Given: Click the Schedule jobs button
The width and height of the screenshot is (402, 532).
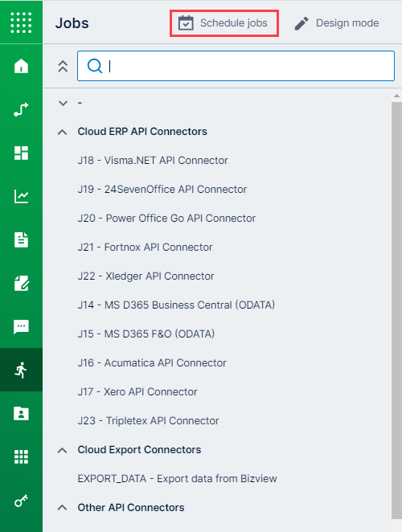Looking at the screenshot, I should click(224, 23).
